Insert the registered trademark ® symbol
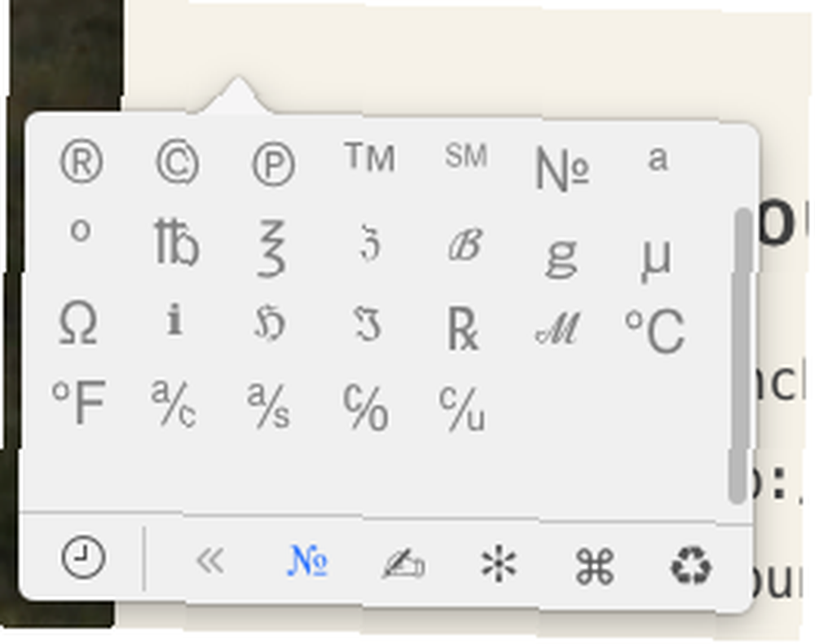This screenshot has height=644, width=815. 81,163
